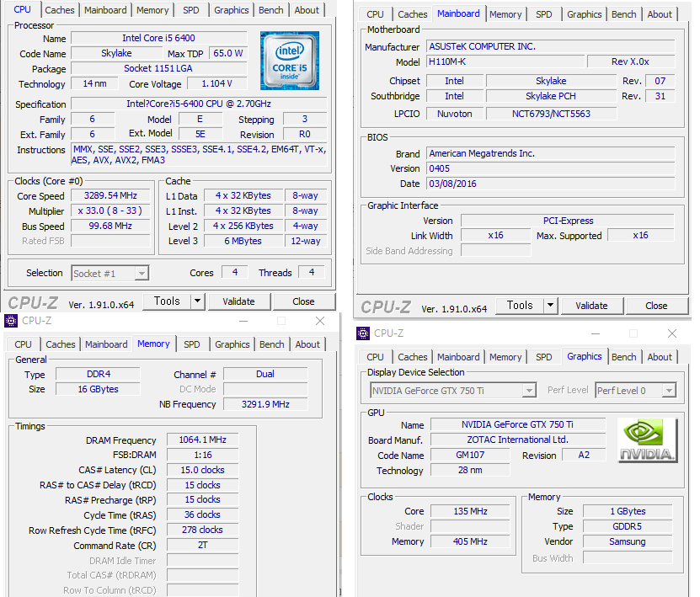The height and width of the screenshot is (597, 700).
Task: Open the Socket #1 selection dropdown
Action: (x=142, y=274)
